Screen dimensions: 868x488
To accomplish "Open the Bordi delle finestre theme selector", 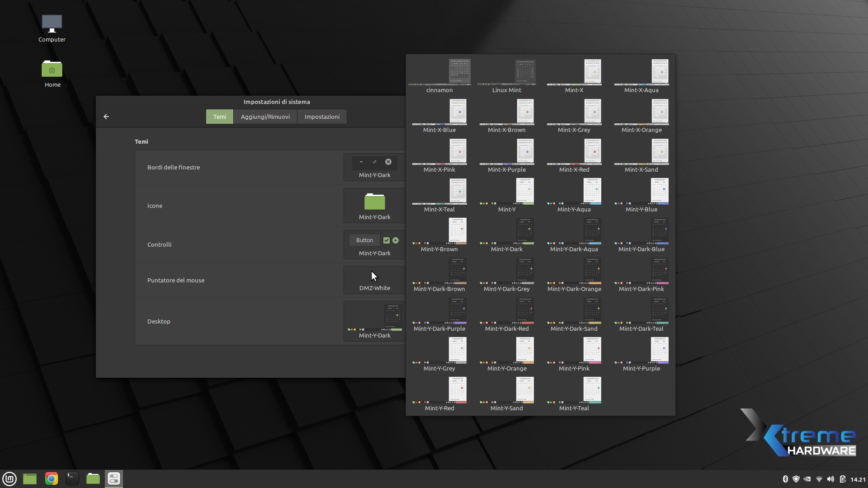I will coord(374,167).
